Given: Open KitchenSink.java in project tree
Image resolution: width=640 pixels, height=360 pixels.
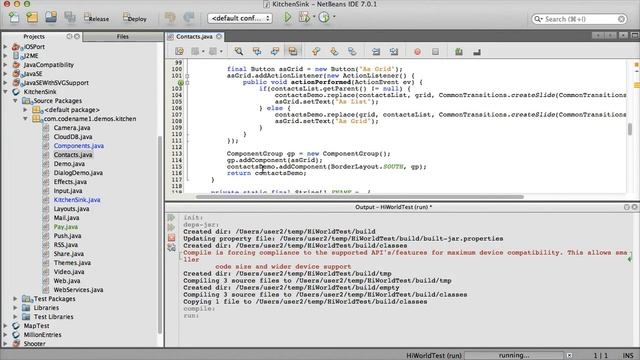Looking at the screenshot, I should pyautogui.click(x=77, y=200).
